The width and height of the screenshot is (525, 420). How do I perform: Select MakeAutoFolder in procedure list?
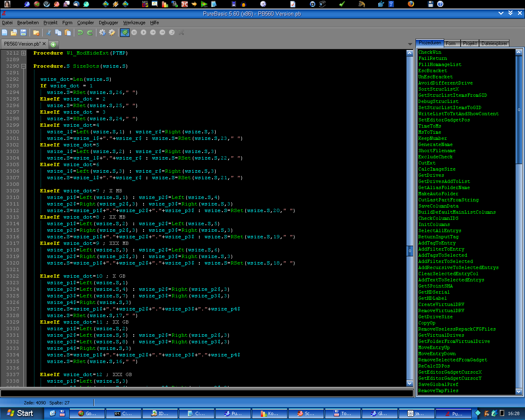coord(438,194)
